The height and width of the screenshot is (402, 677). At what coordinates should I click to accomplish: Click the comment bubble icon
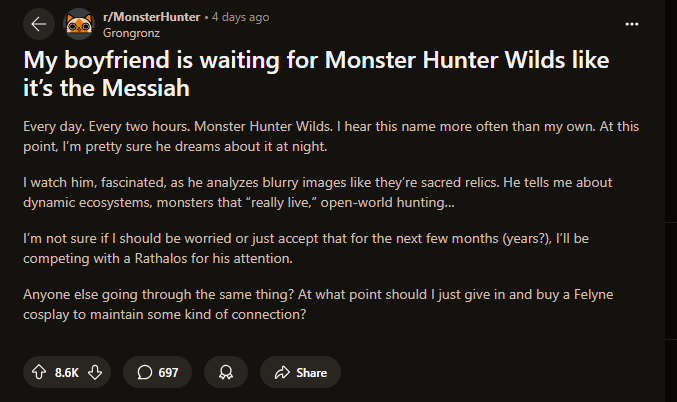pos(145,372)
